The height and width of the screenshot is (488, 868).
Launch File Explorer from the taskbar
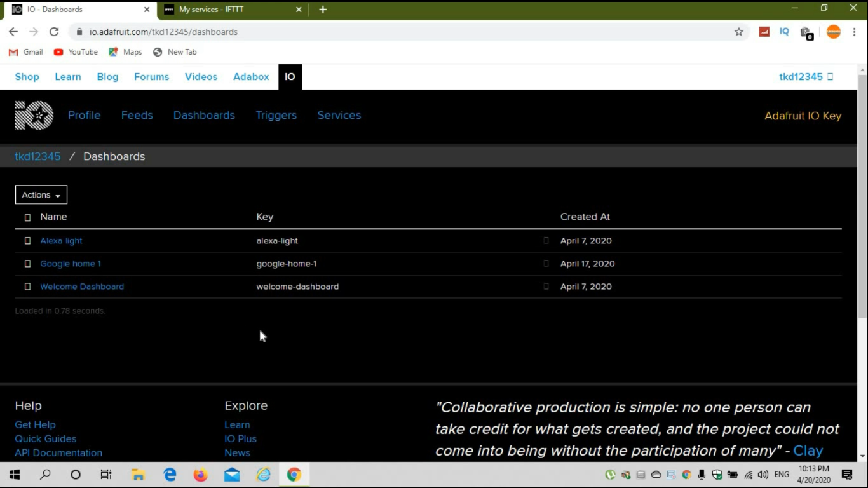tap(138, 475)
